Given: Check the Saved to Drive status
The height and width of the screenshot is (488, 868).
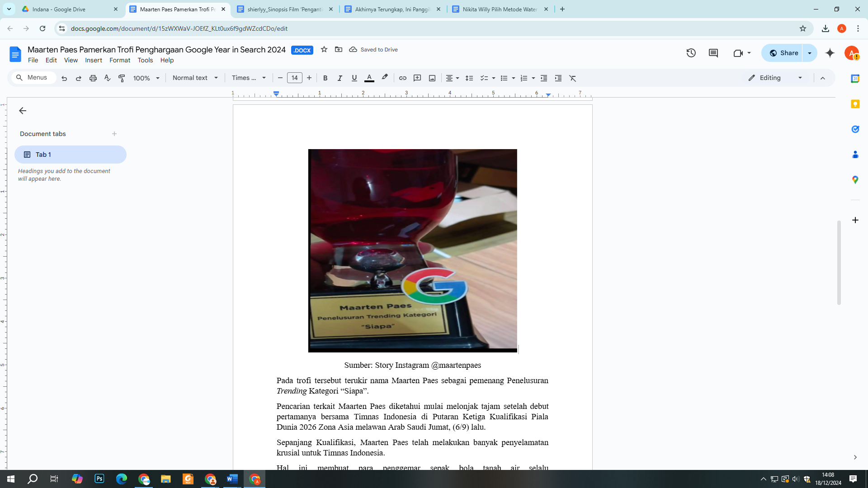Looking at the screenshot, I should pyautogui.click(x=374, y=50).
